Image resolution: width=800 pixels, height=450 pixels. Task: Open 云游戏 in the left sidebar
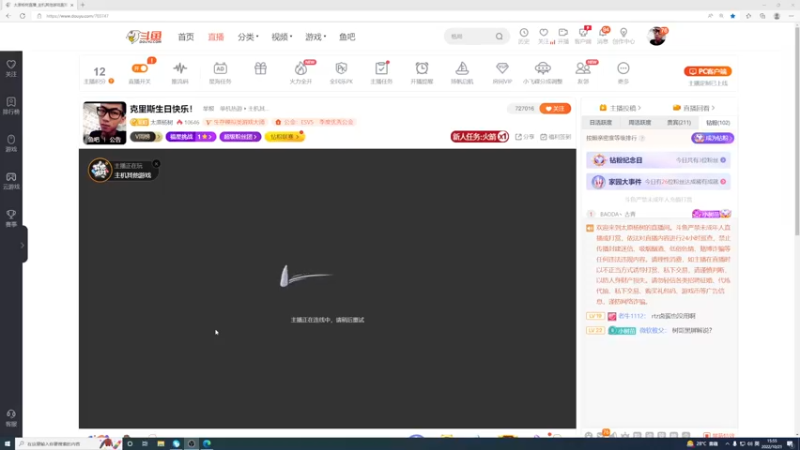pos(11,181)
